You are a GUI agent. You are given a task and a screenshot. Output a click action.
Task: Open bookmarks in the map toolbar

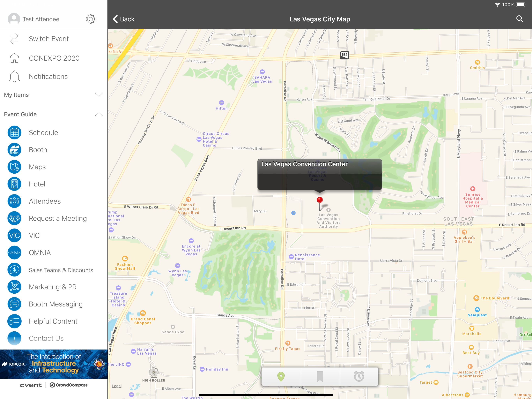[320, 377]
